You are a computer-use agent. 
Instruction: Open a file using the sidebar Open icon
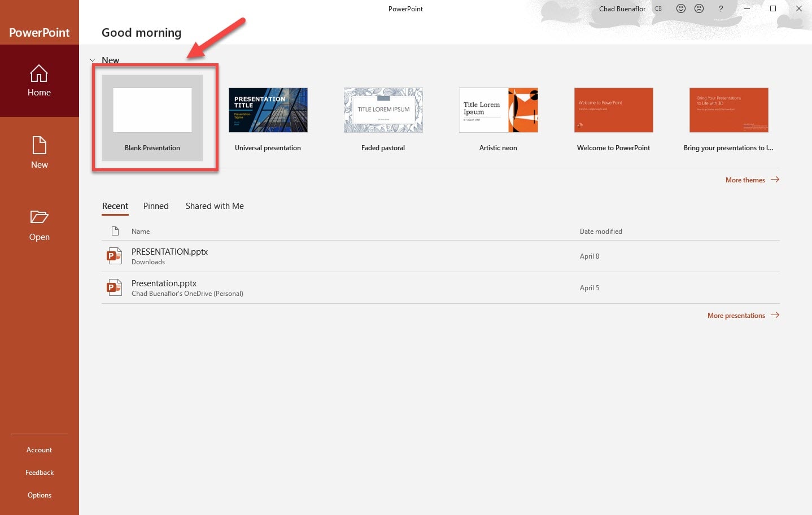coord(39,225)
